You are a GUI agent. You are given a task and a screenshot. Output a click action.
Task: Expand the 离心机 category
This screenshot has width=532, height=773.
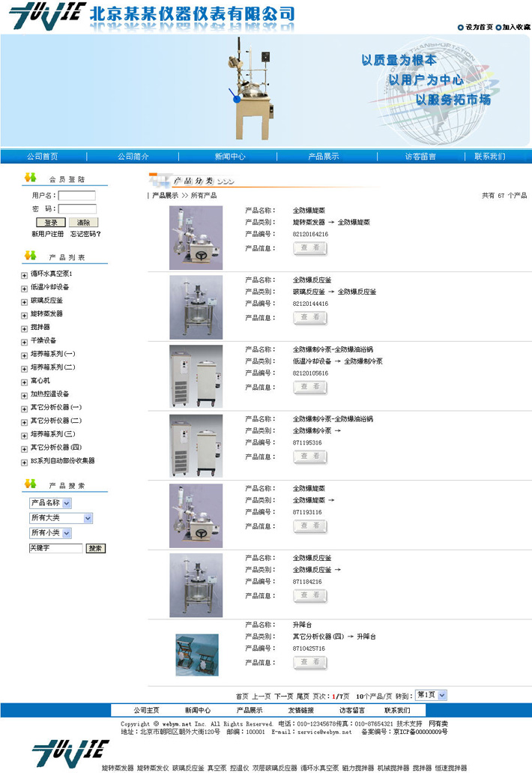tap(24, 382)
